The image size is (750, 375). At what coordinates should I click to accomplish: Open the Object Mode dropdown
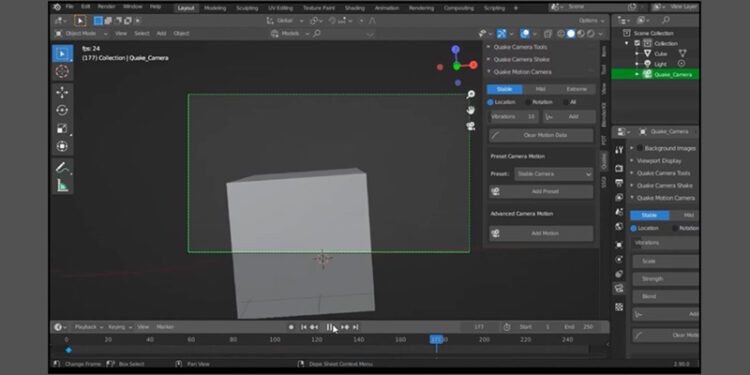coord(81,33)
